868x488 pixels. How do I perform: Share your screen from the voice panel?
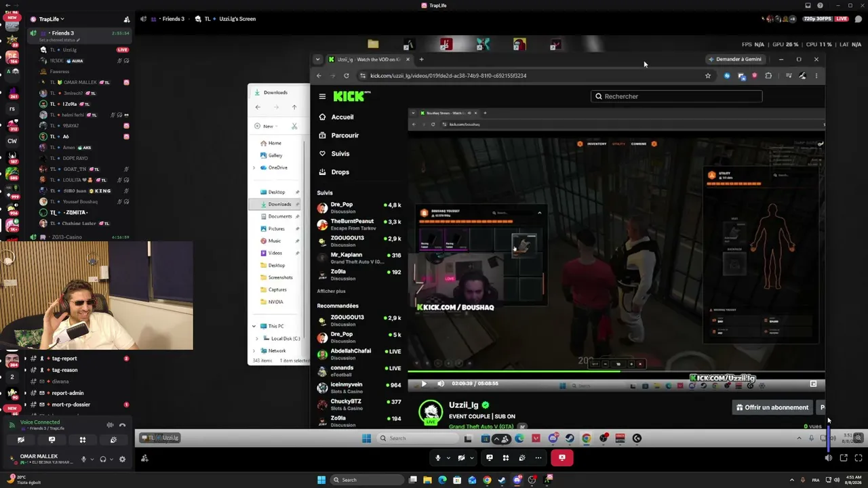tap(52, 440)
